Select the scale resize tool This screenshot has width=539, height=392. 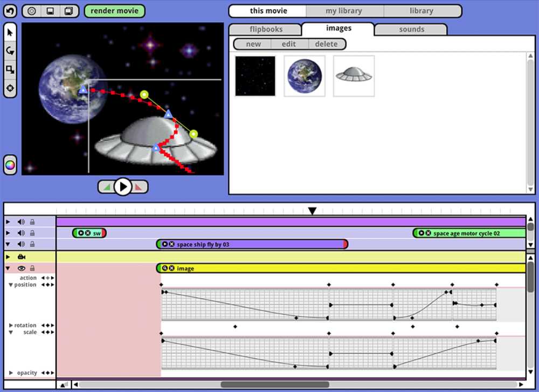point(10,69)
